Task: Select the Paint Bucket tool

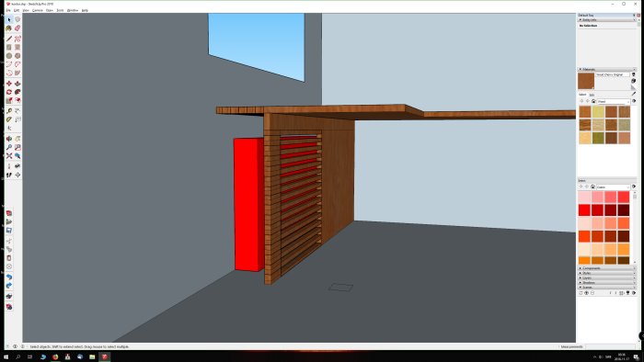Action: [9, 28]
